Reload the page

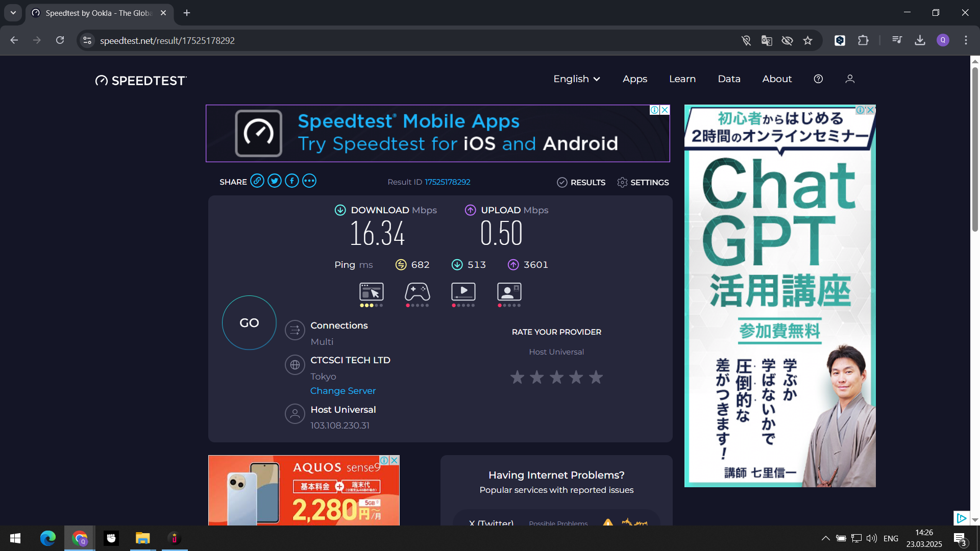(60, 40)
